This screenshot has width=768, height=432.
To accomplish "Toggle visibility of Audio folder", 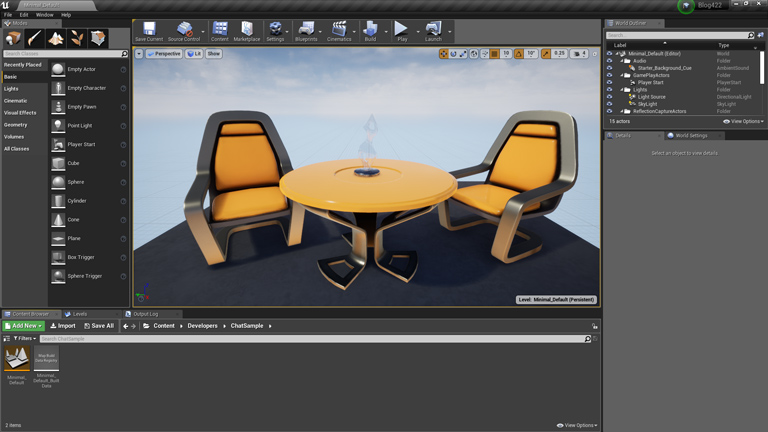I will click(609, 61).
